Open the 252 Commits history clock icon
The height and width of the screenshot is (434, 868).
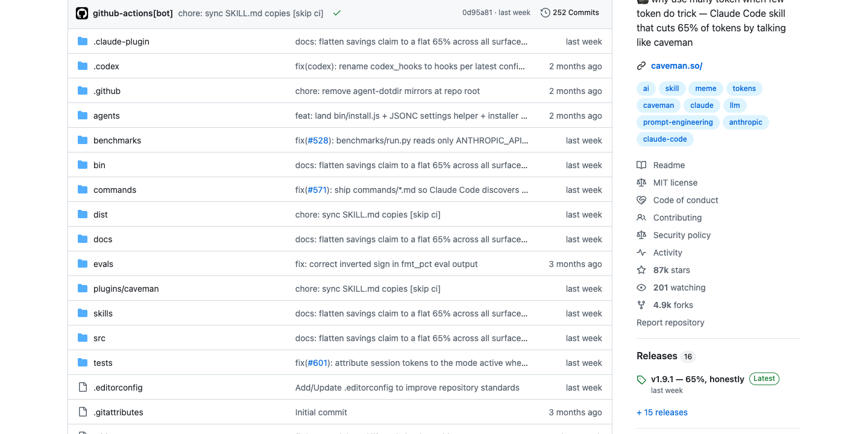(546, 13)
